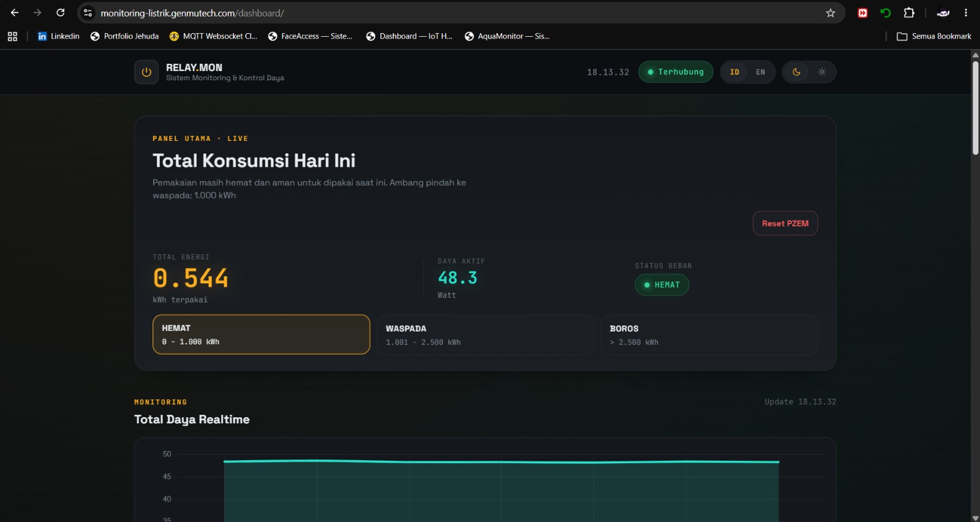Open the browser three-dot menu
This screenshot has height=522, width=980.
966,13
